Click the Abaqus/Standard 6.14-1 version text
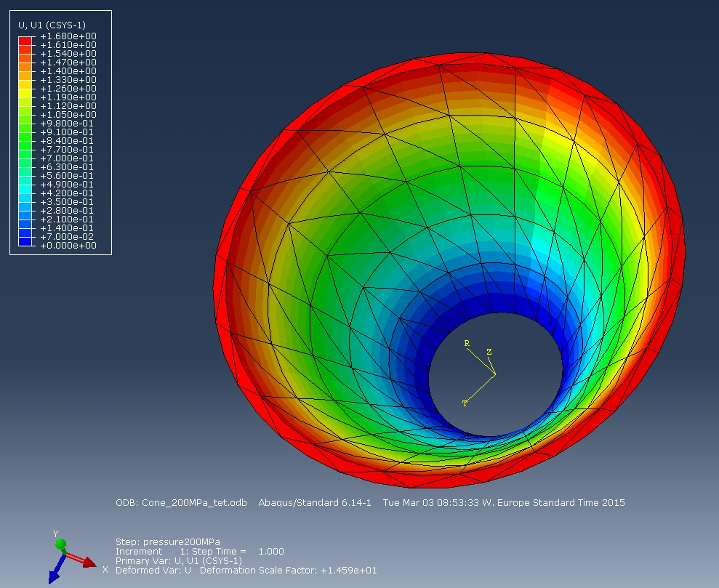The image size is (719, 588). point(315,503)
